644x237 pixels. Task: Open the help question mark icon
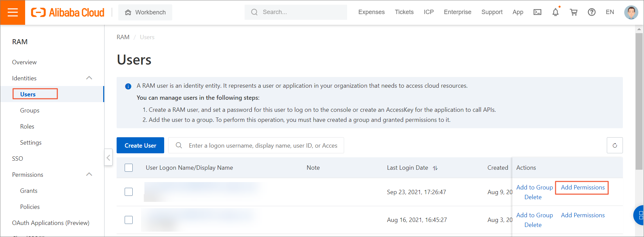coord(592,12)
